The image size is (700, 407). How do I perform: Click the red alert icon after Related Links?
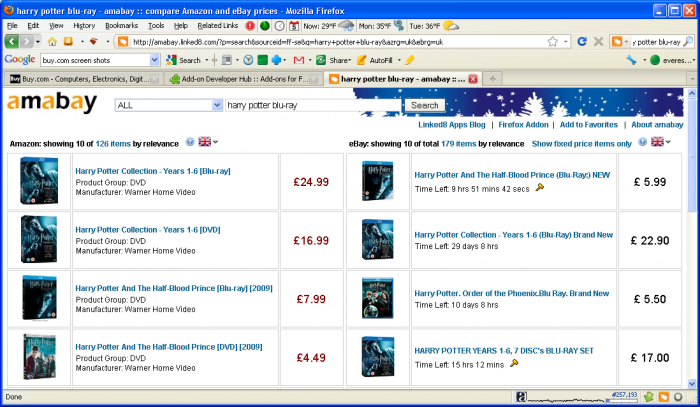coord(250,26)
